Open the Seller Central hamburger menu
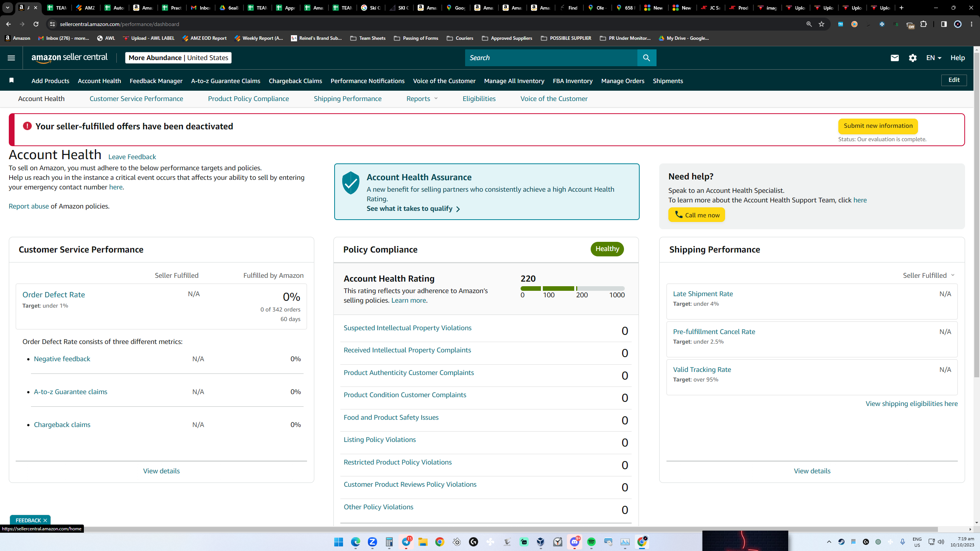The image size is (980, 551). [x=11, y=58]
